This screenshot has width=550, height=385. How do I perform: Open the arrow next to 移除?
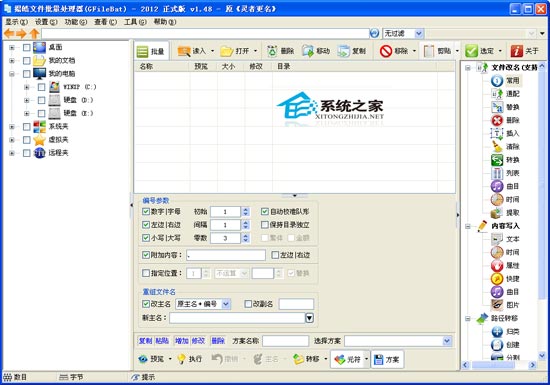click(414, 51)
